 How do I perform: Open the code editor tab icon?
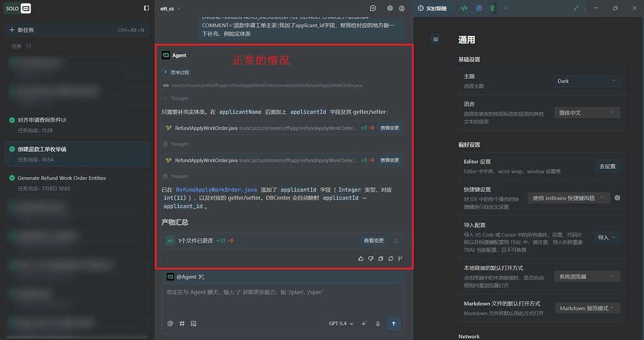pos(464,8)
